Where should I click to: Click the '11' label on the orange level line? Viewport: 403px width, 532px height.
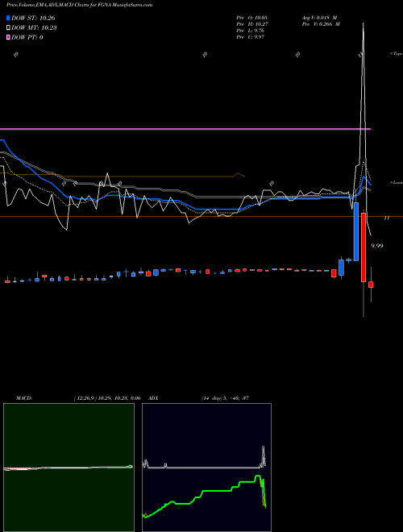pos(386,218)
